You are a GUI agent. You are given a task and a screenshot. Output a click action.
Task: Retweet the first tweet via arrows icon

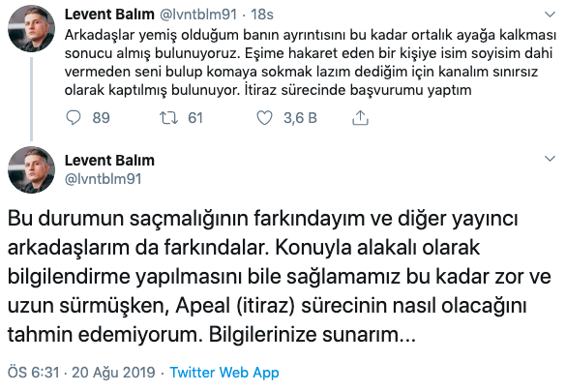(169, 118)
